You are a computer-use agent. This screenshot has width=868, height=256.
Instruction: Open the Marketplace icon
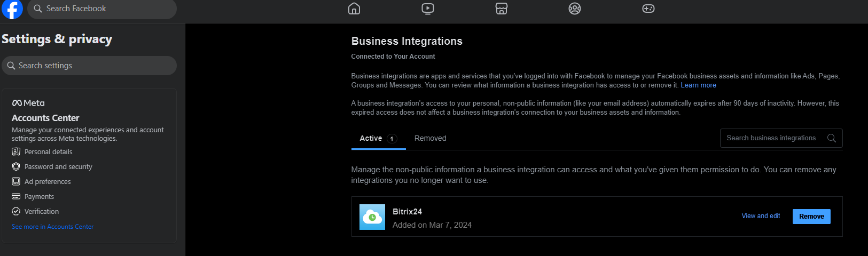502,9
